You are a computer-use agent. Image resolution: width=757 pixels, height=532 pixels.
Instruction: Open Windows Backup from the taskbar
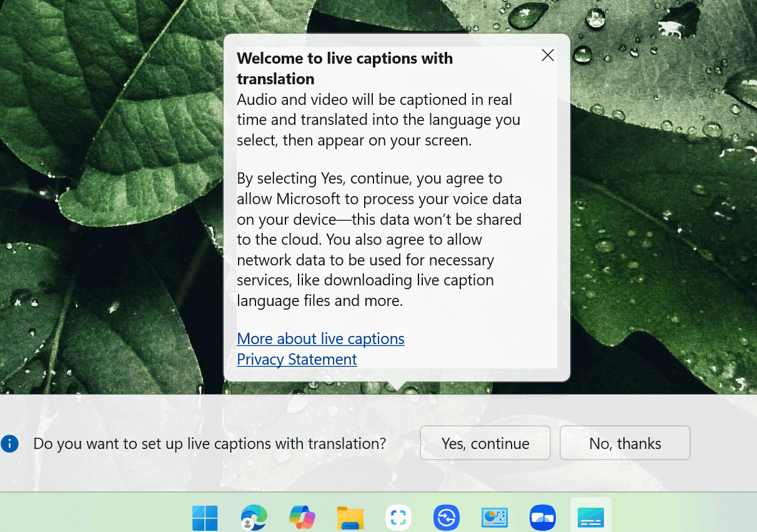(x=447, y=517)
